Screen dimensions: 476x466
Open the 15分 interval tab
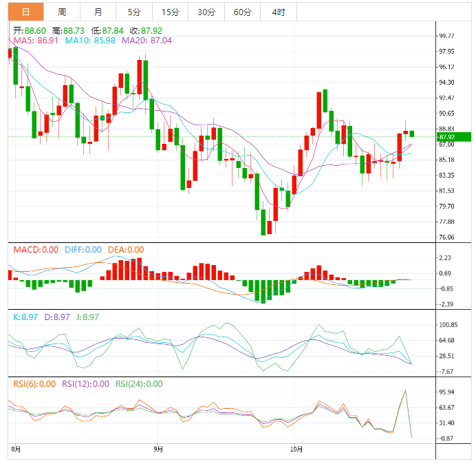pos(170,12)
